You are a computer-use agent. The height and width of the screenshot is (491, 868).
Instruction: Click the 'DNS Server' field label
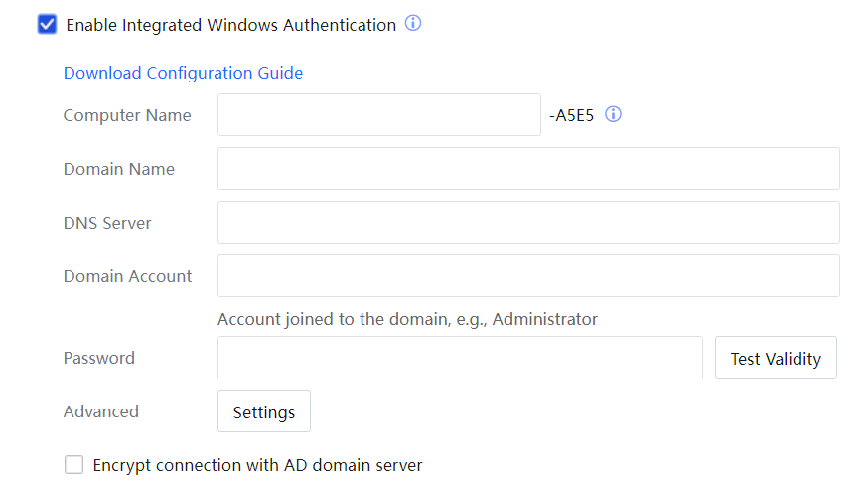(x=107, y=223)
